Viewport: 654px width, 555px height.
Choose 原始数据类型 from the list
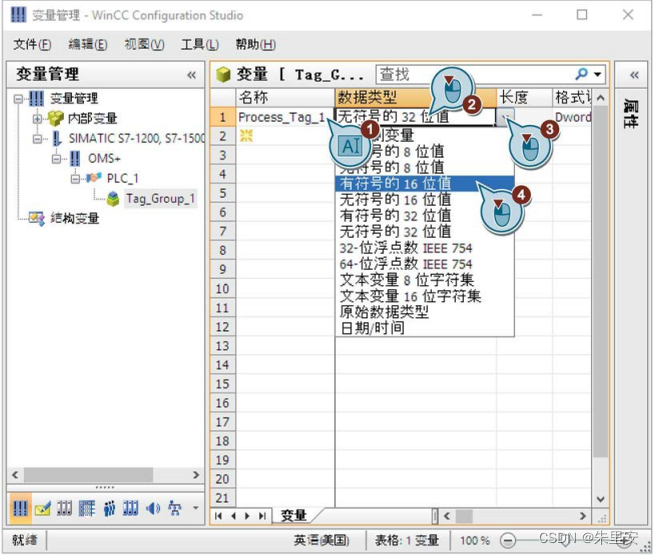click(x=424, y=312)
